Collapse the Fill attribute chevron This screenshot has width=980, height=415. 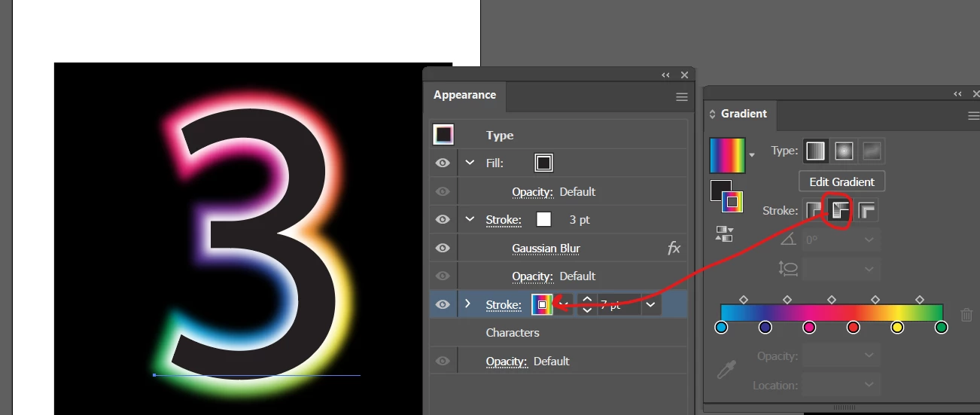470,163
